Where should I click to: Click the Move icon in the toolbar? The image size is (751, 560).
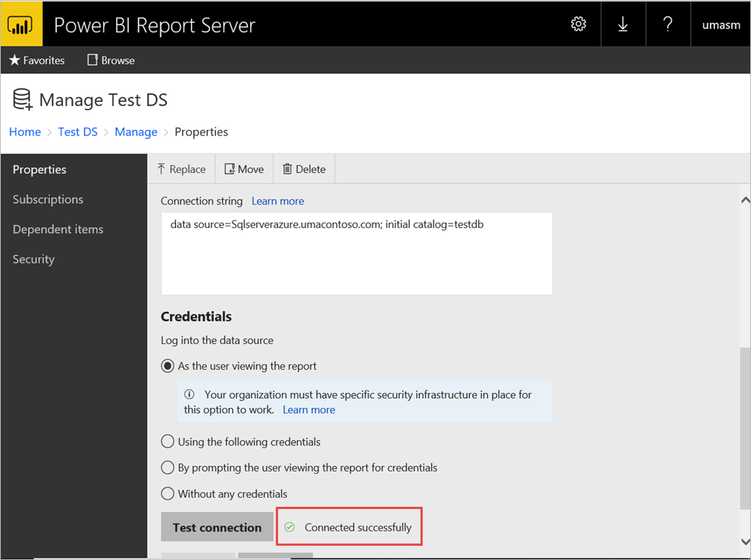(x=229, y=169)
